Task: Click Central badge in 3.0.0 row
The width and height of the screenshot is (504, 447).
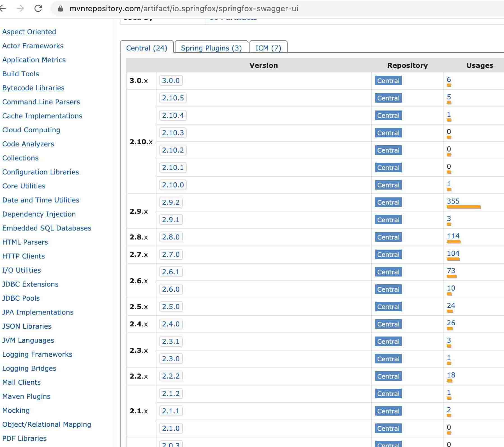Action: click(388, 81)
